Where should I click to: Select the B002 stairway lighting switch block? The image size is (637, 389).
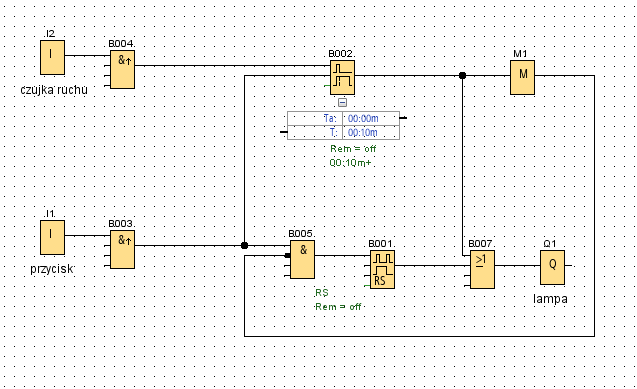(x=342, y=78)
